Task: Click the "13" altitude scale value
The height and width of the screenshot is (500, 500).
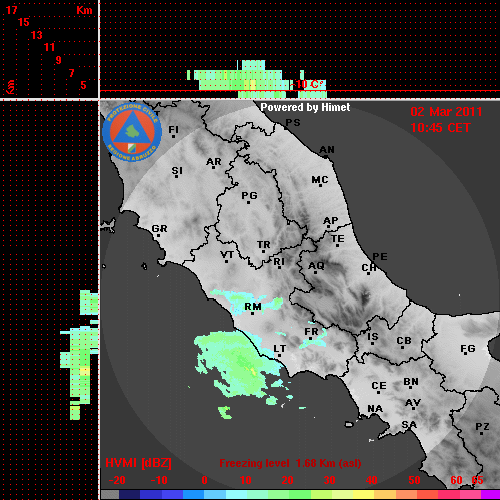Action: [x=37, y=35]
